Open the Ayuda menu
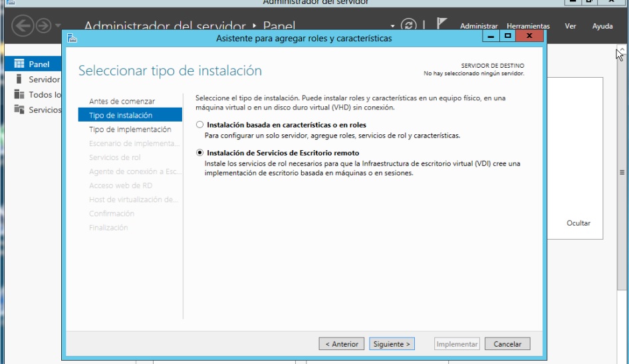The height and width of the screenshot is (364, 629). (x=602, y=27)
